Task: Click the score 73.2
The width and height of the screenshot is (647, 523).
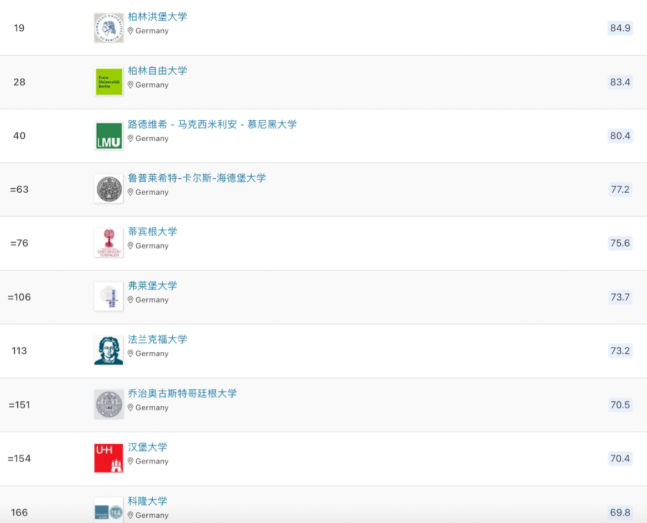Action: [620, 350]
